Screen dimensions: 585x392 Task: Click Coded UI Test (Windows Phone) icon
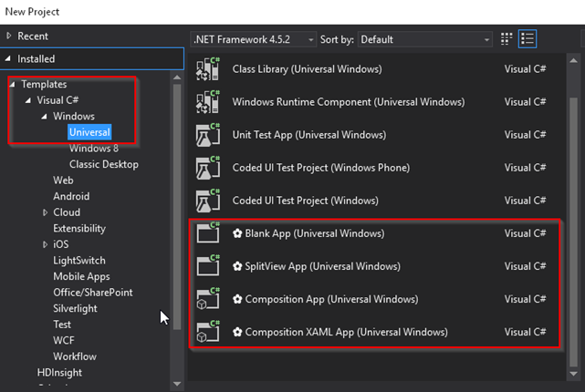[x=208, y=168]
